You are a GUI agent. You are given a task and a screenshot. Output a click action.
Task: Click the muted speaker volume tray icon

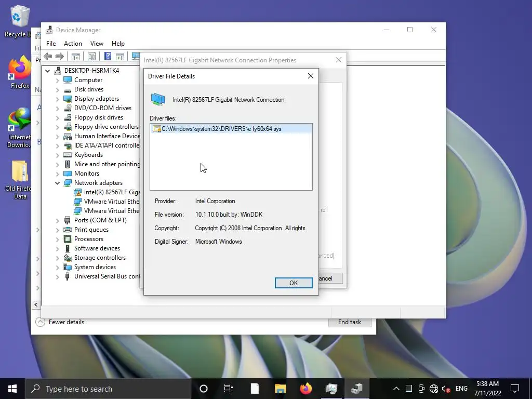(446, 389)
